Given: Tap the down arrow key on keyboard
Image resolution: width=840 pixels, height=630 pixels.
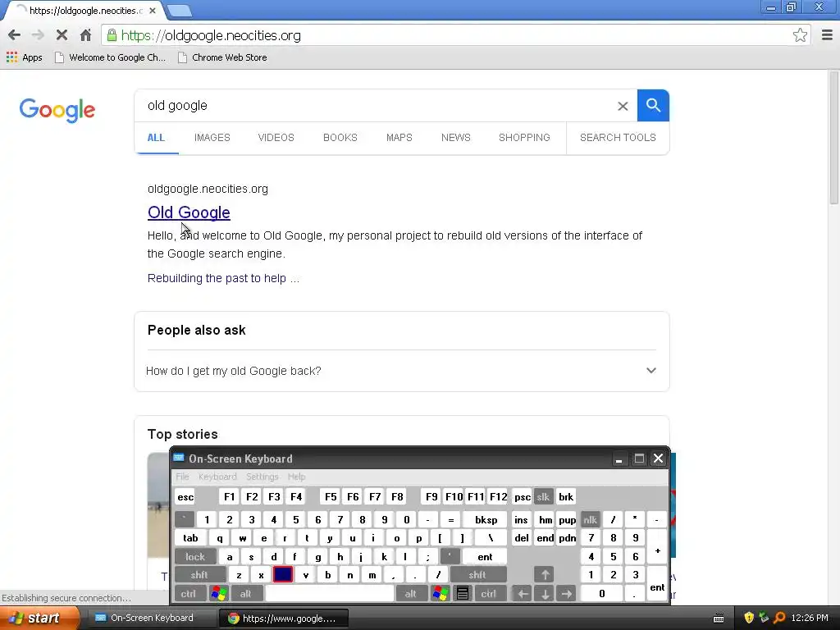Looking at the screenshot, I should (545, 593).
